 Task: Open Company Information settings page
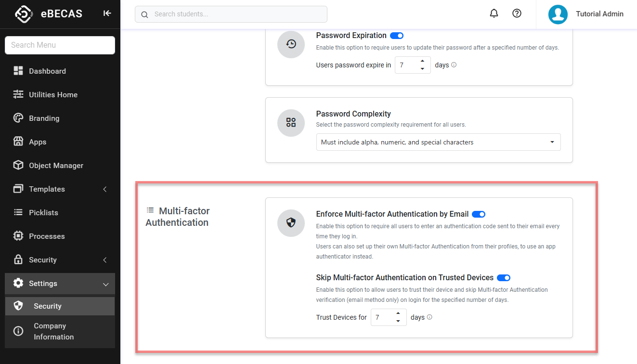[x=53, y=331]
